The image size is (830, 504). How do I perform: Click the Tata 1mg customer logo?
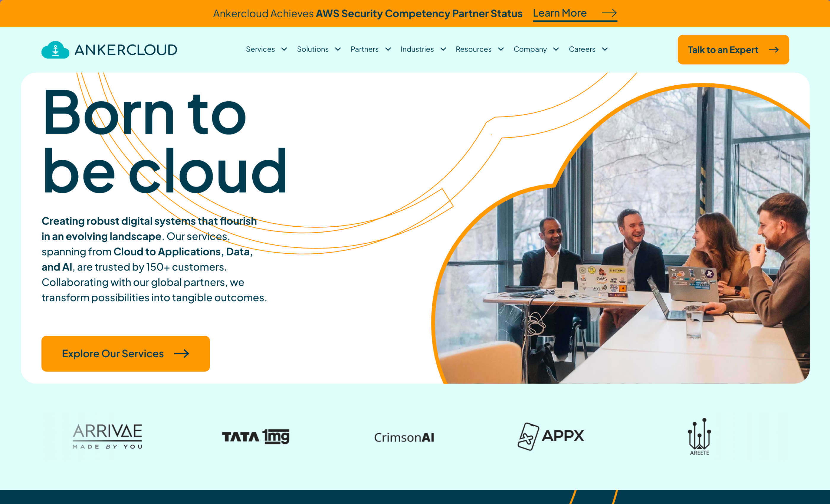click(256, 436)
